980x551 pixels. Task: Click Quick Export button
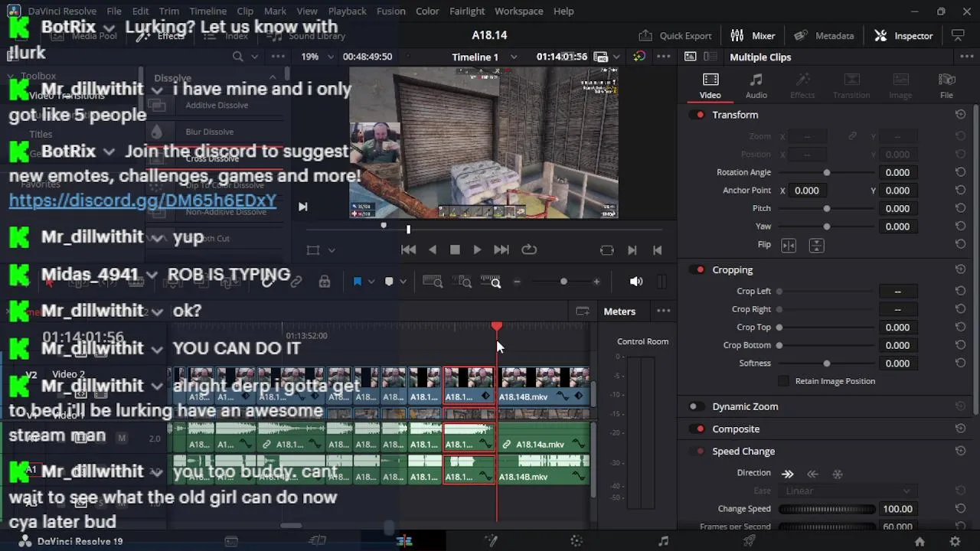(x=675, y=35)
